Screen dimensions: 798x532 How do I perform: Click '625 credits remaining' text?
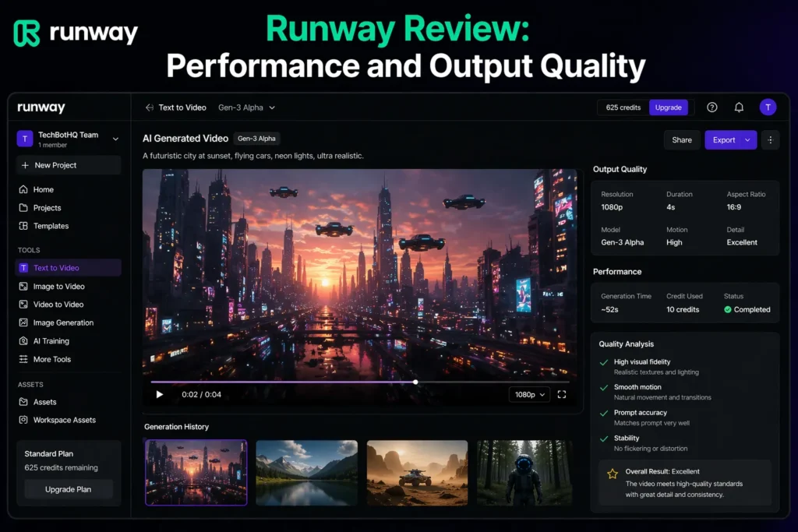point(61,467)
